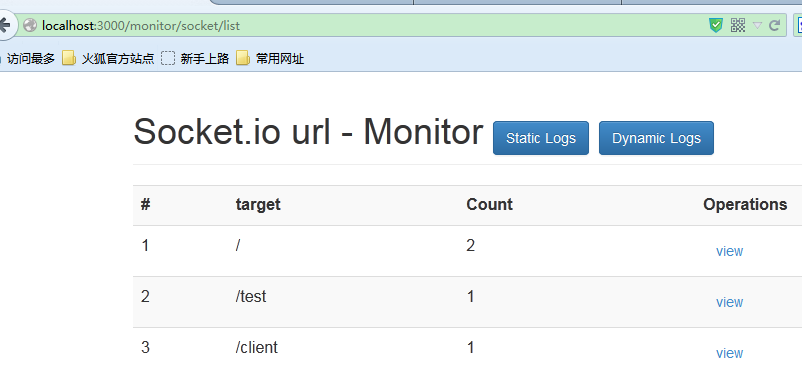Screen dimensions: 802x392
Task: Click view link for the / target
Action: coord(729,251)
